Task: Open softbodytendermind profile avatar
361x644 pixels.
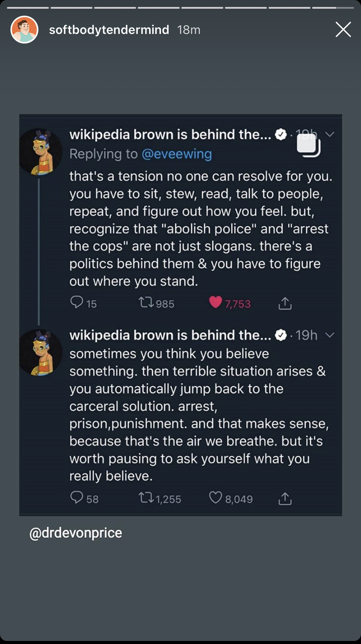Action: tap(24, 30)
